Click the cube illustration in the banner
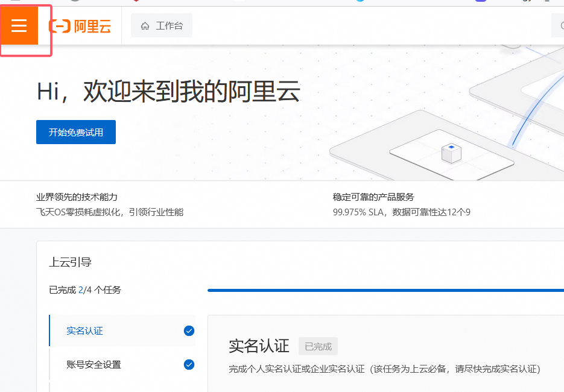The width and height of the screenshot is (564, 392). [451, 153]
